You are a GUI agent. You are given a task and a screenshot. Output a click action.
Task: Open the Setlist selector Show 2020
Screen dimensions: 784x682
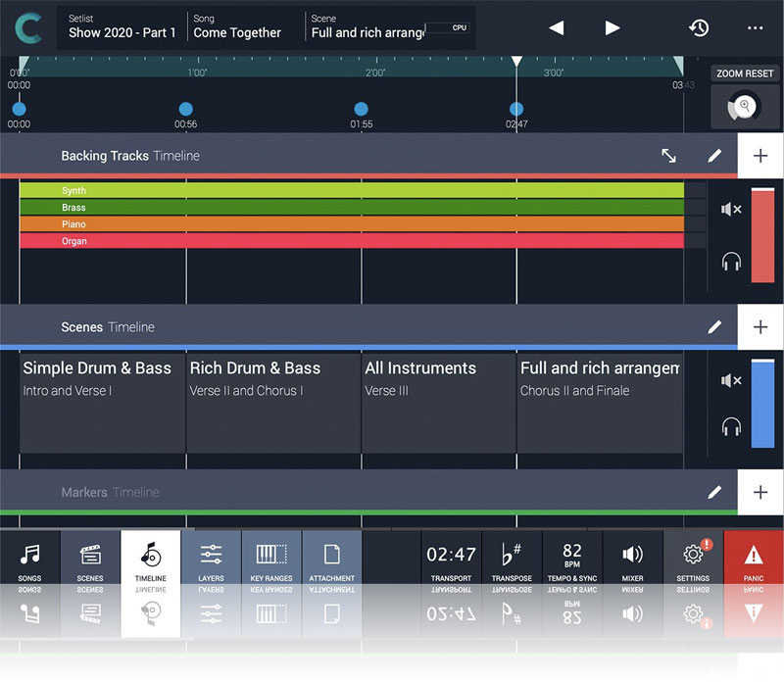coord(122,27)
